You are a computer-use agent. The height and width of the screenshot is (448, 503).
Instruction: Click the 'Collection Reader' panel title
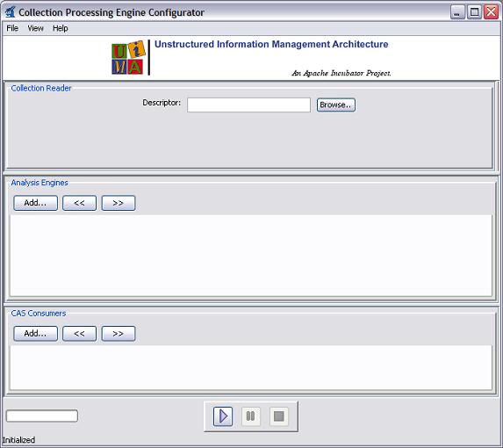41,88
